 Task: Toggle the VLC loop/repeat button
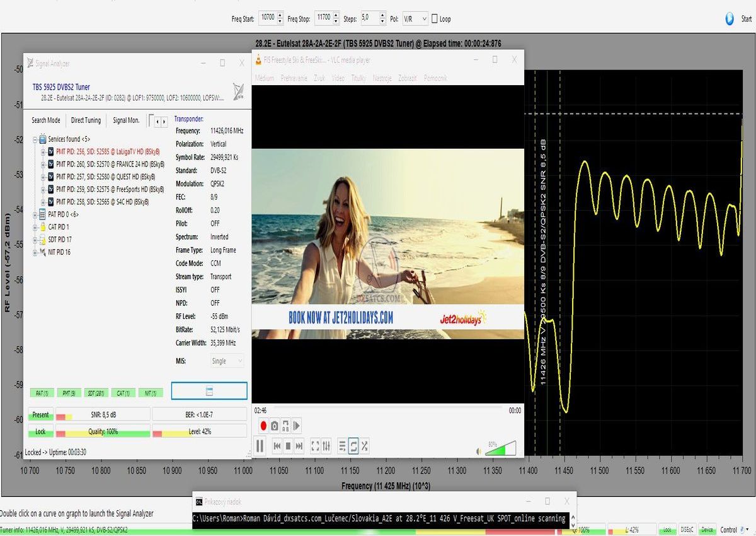pos(353,446)
